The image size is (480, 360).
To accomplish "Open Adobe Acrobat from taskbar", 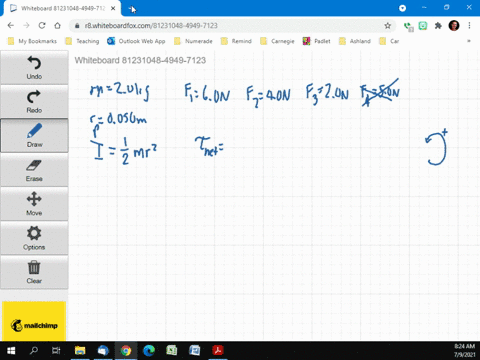I will (218, 351).
